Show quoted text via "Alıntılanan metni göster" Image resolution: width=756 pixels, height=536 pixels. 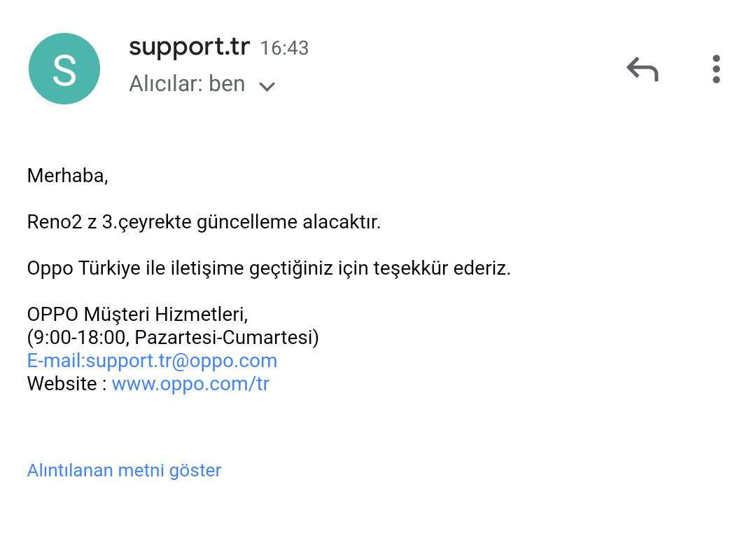[124, 470]
